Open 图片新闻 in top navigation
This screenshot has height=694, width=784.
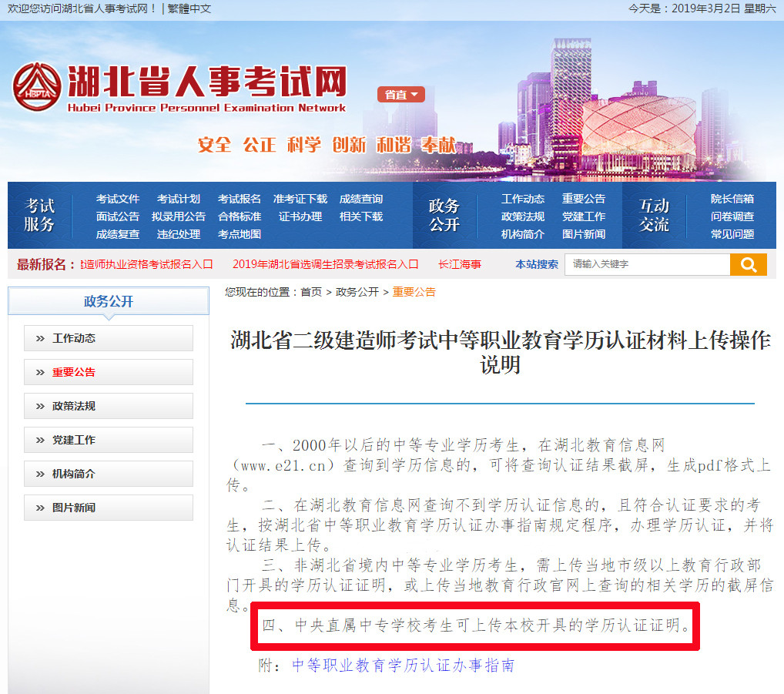coord(584,234)
